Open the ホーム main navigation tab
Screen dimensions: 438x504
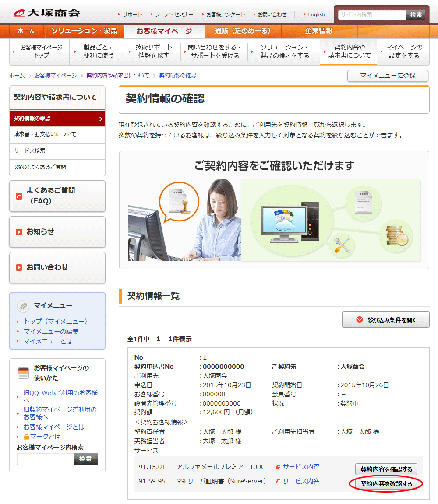click(x=26, y=31)
